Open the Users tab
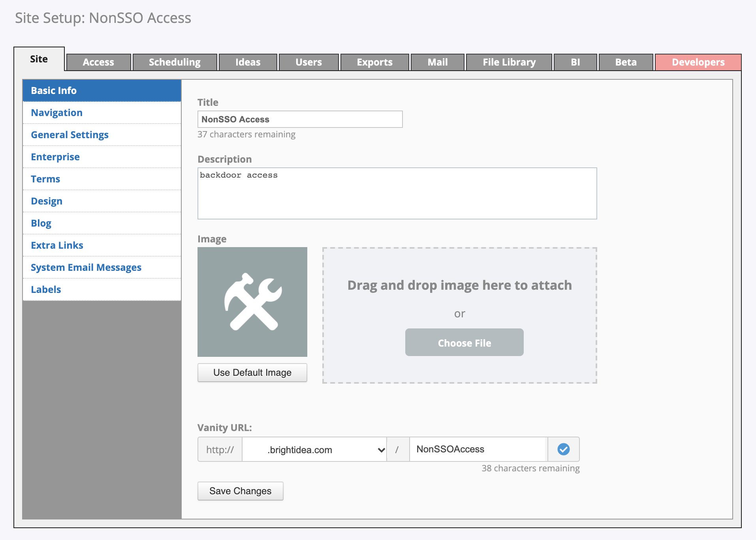The image size is (756, 540). (x=308, y=62)
